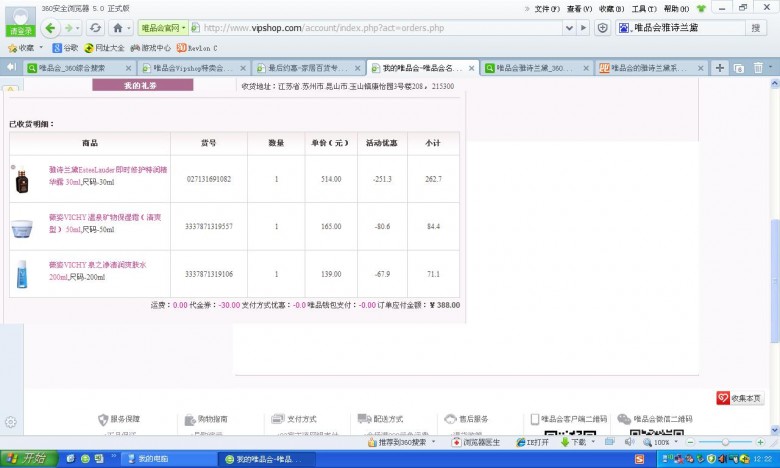Click the 售后服务 icon
This screenshot has width=780, height=468.
[x=451, y=419]
